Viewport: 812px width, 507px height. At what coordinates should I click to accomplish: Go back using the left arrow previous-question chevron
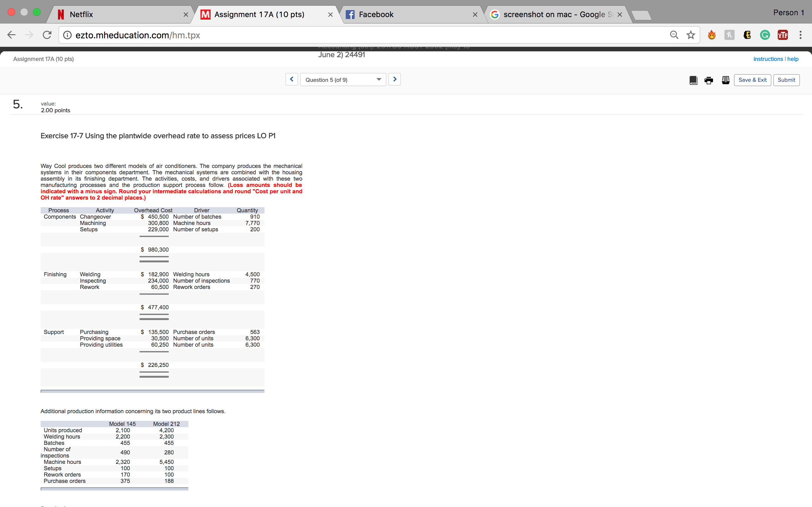[291, 79]
